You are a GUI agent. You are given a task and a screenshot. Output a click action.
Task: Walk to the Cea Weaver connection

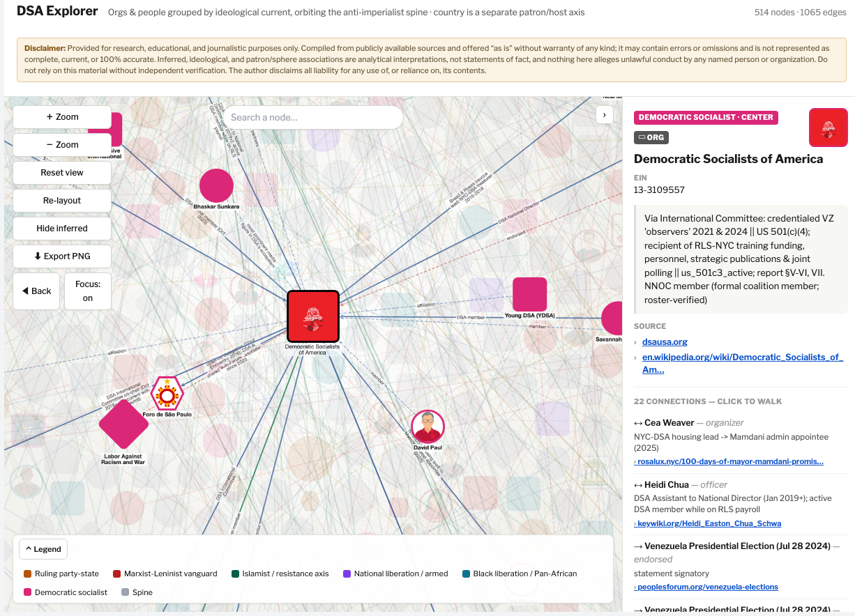pyautogui.click(x=668, y=422)
